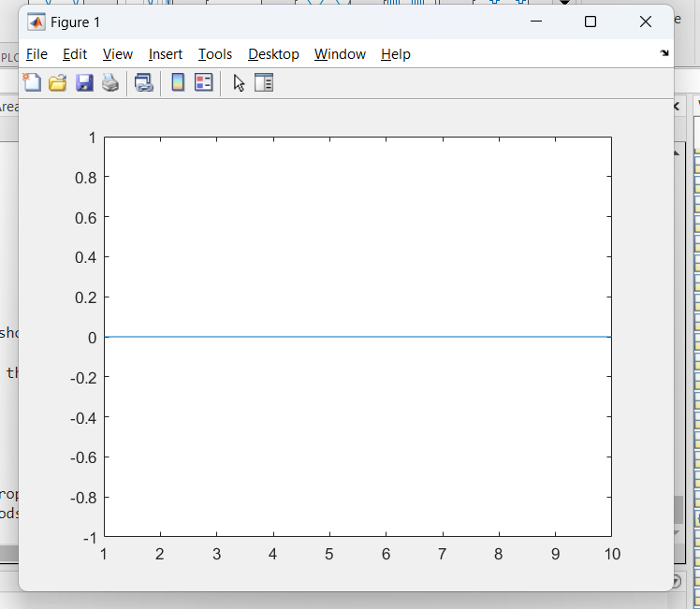Click the Figure 1 window title
Screen dimensions: 700x609
(x=75, y=22)
